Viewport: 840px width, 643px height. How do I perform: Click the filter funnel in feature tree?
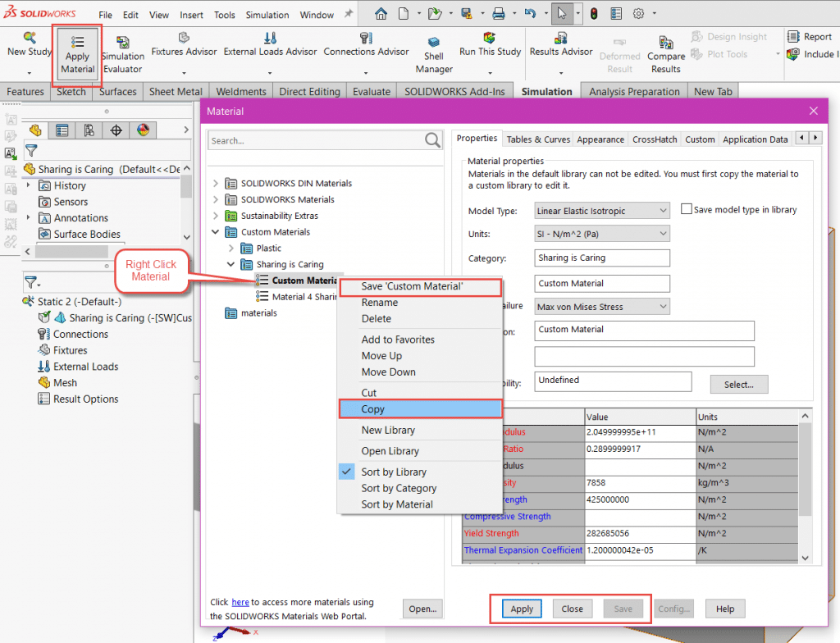32,151
